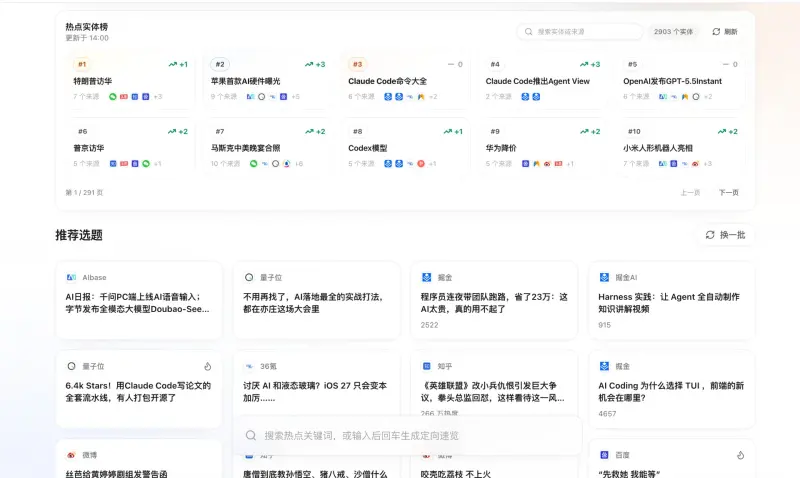Click flat trend dash on OpenAI发布GPT-5.5Instant card
Viewport: 800px width, 478px height.
[726, 64]
